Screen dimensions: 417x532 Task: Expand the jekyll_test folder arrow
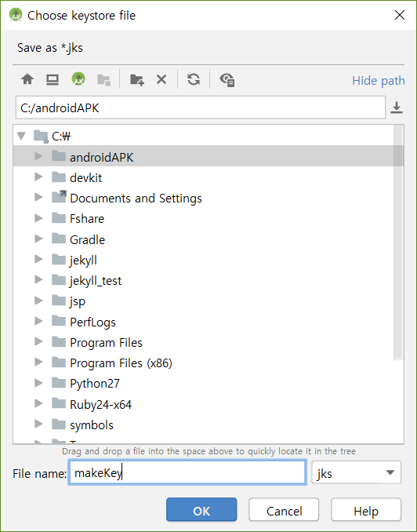click(x=38, y=279)
